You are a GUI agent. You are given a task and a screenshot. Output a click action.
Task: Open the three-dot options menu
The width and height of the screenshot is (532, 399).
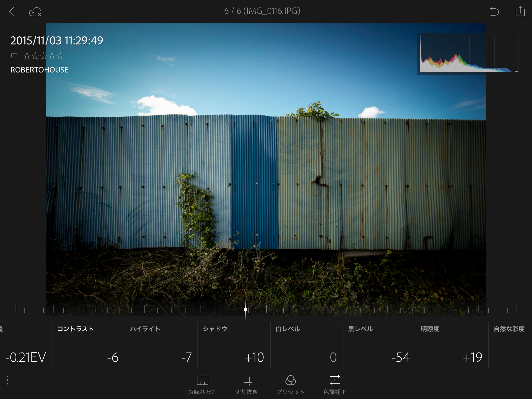(8, 380)
